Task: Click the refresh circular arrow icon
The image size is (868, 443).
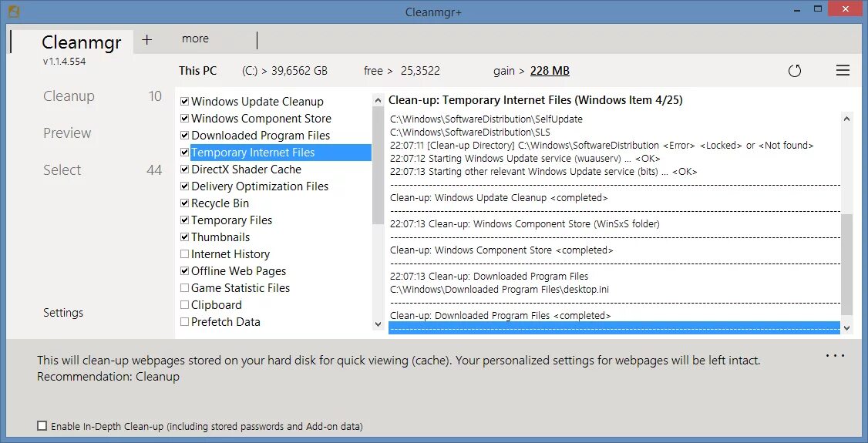Action: 794,71
